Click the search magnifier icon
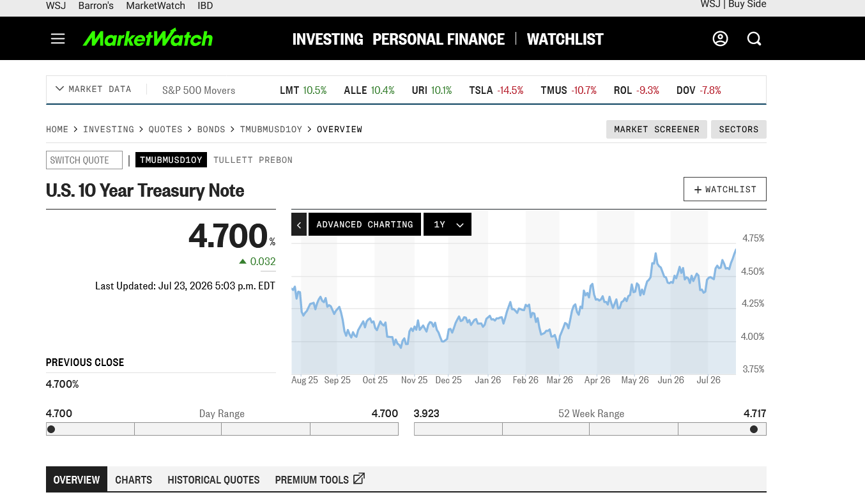The width and height of the screenshot is (865, 504). (754, 39)
